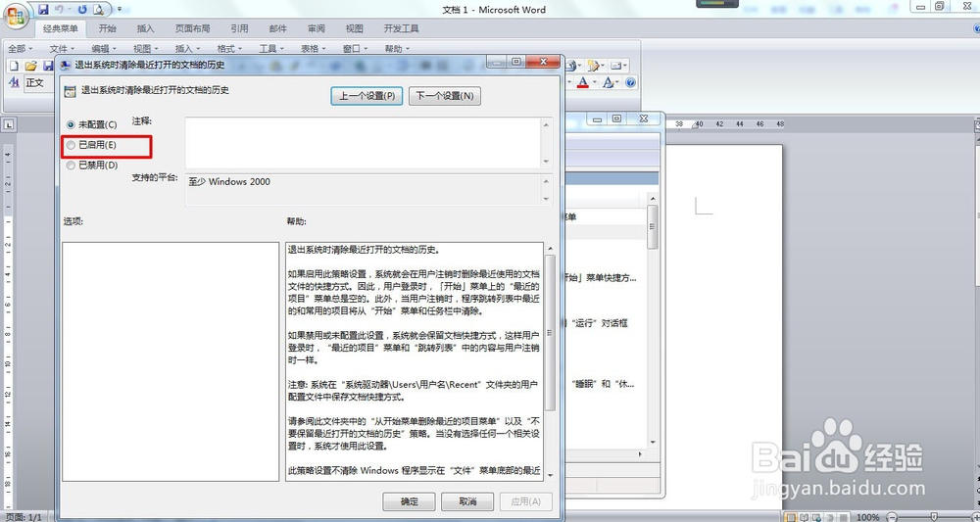Select the 已启用(E) radio button
Screen dimensions: 980x522
(71, 145)
